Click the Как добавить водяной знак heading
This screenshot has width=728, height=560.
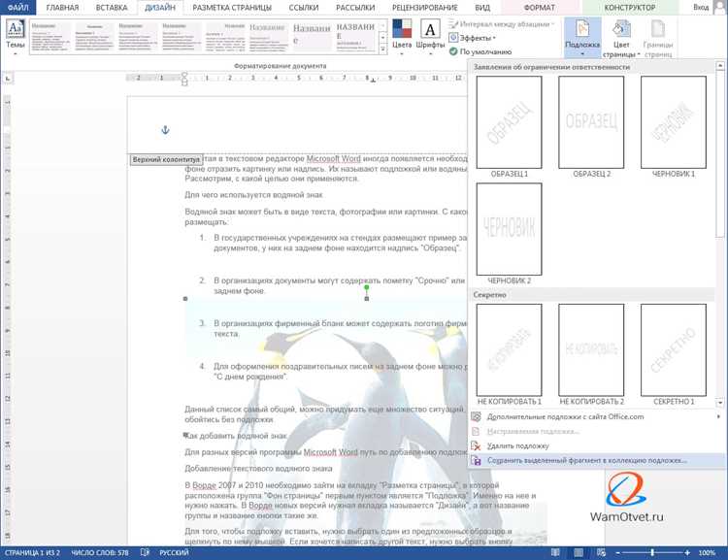(237, 436)
